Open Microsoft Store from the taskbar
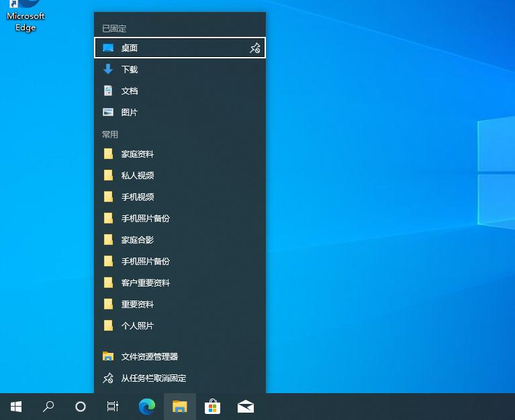The width and height of the screenshot is (515, 420). tap(212, 406)
